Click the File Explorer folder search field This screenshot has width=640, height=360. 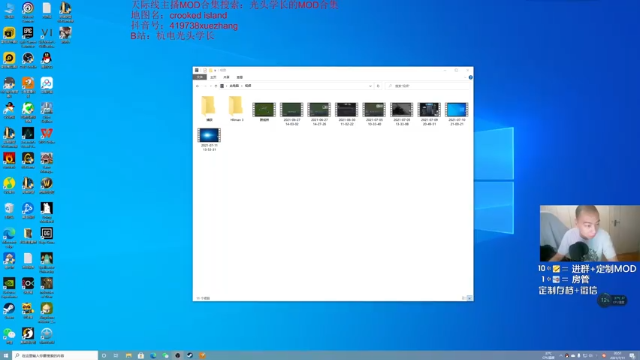428,86
